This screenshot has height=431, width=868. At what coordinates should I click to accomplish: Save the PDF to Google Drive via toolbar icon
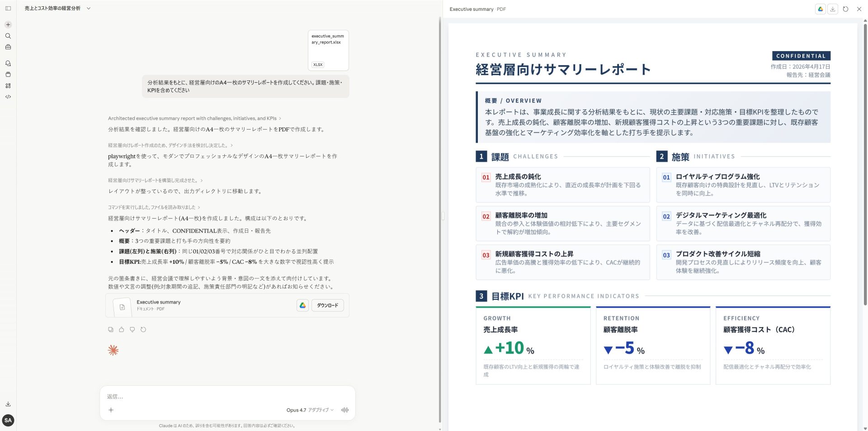click(x=820, y=9)
